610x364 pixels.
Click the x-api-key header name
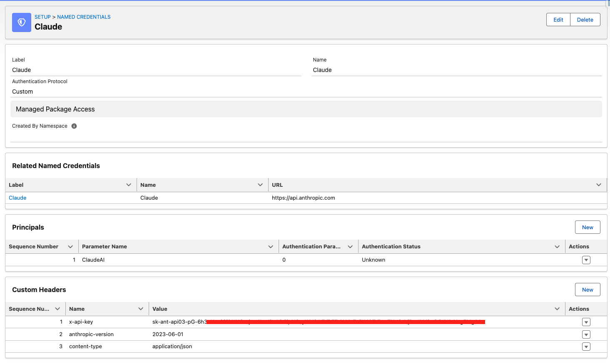[x=81, y=322]
